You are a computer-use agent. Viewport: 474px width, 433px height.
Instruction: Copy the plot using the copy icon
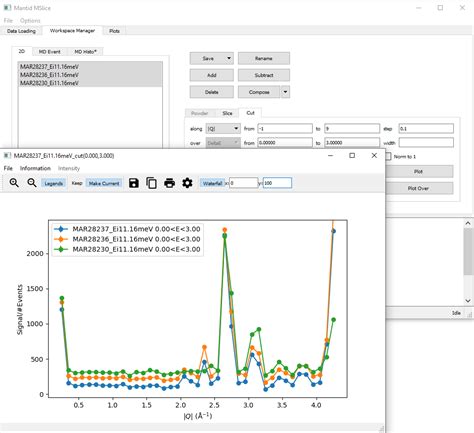(152, 183)
